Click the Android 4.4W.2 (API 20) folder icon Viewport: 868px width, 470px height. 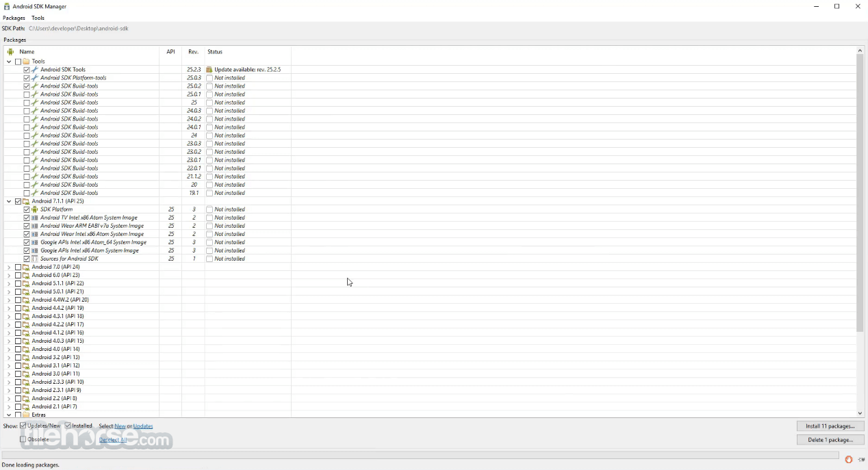27,300
